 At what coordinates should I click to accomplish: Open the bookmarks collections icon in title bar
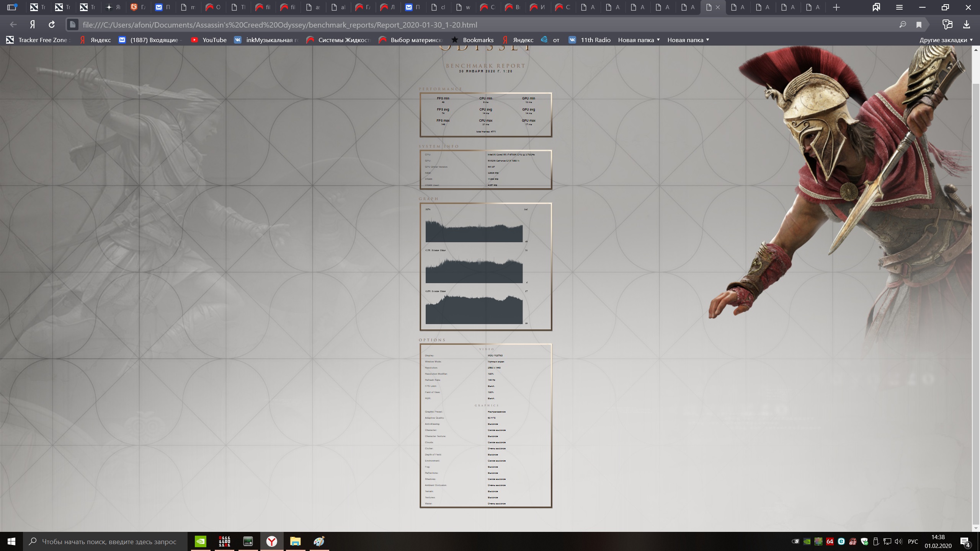(876, 7)
